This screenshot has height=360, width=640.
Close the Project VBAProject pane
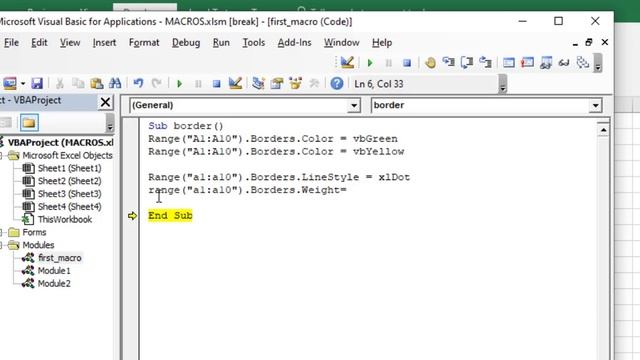click(x=105, y=102)
